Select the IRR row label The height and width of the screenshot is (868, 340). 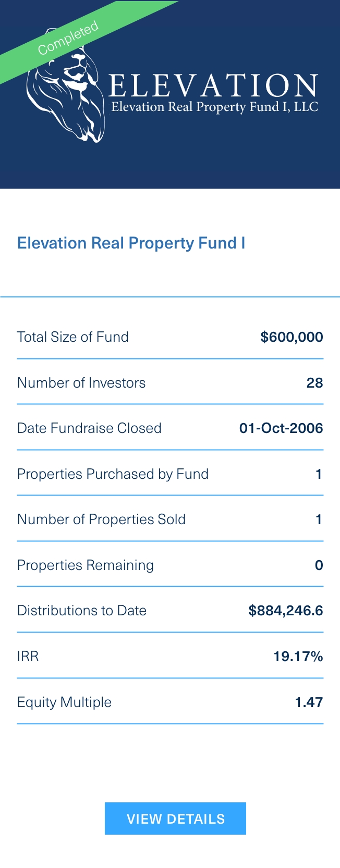tap(28, 656)
